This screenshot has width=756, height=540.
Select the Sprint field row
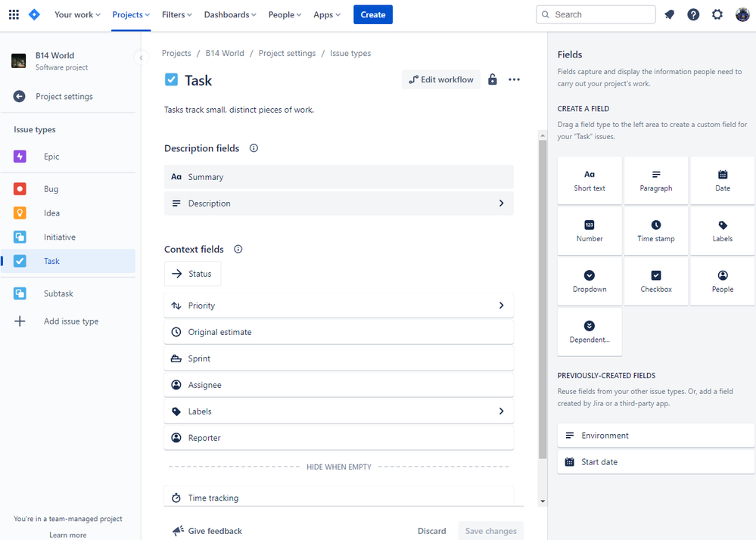[x=338, y=358]
